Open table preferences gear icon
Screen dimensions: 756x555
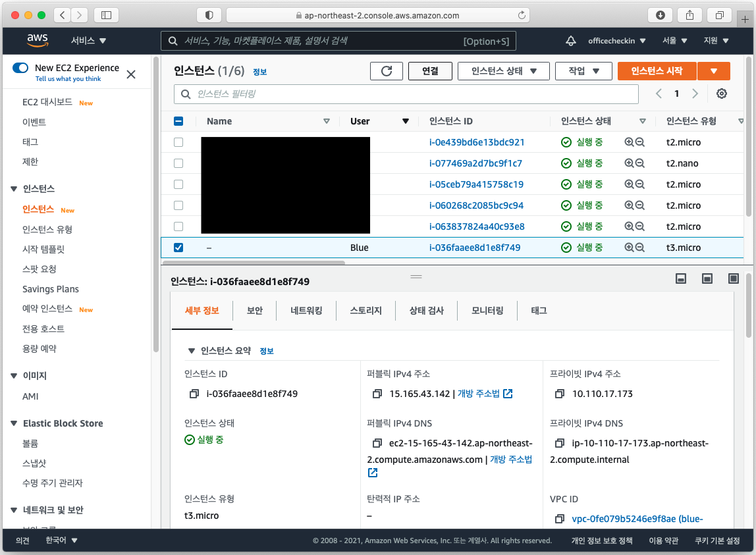[721, 93]
